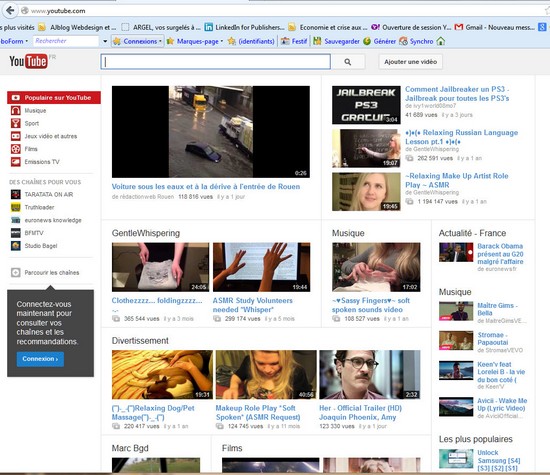Open the JAILBREAK PS3 GRATUIT thumbnail
Viewport: 550px width, 475px height.
[366, 105]
